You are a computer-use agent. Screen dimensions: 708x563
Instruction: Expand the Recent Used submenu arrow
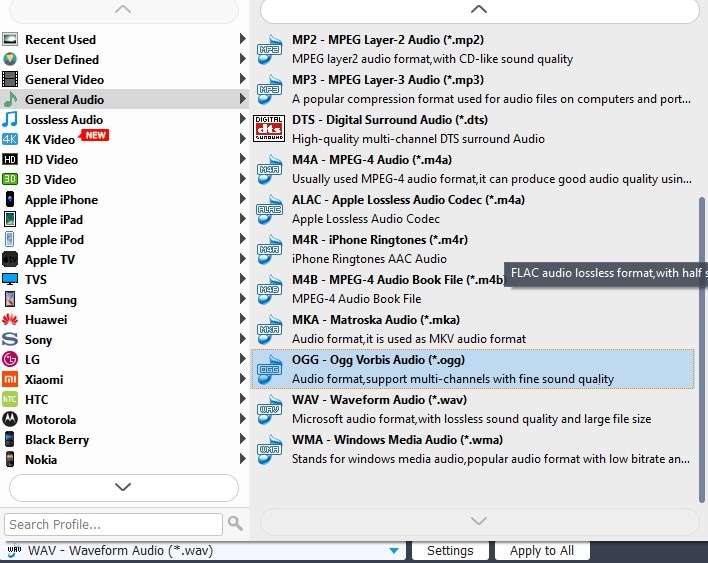[242, 39]
